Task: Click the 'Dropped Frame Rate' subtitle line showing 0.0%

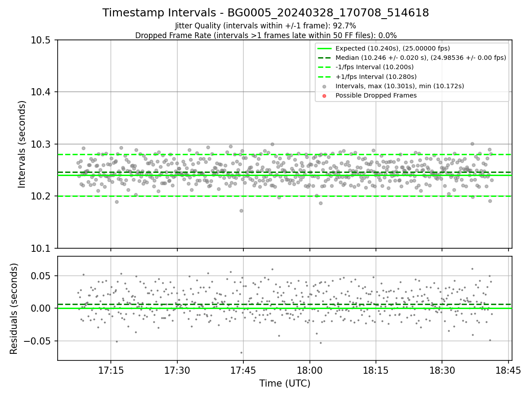Action: tap(266, 35)
